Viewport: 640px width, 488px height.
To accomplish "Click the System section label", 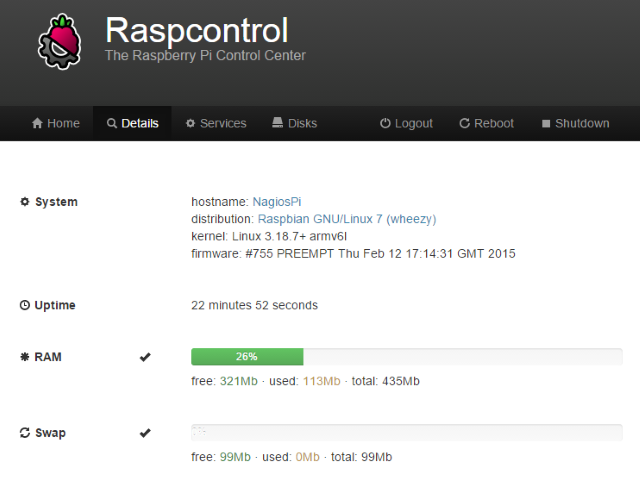I will click(56, 202).
